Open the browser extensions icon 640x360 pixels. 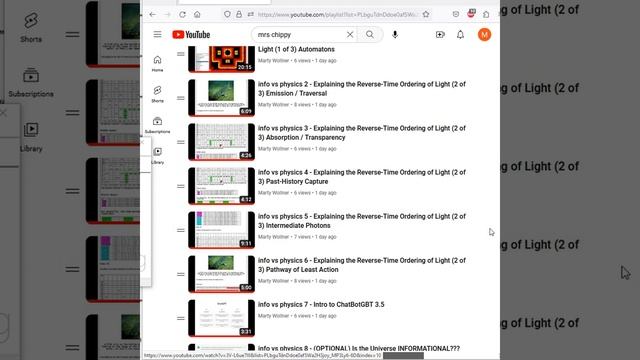point(486,14)
